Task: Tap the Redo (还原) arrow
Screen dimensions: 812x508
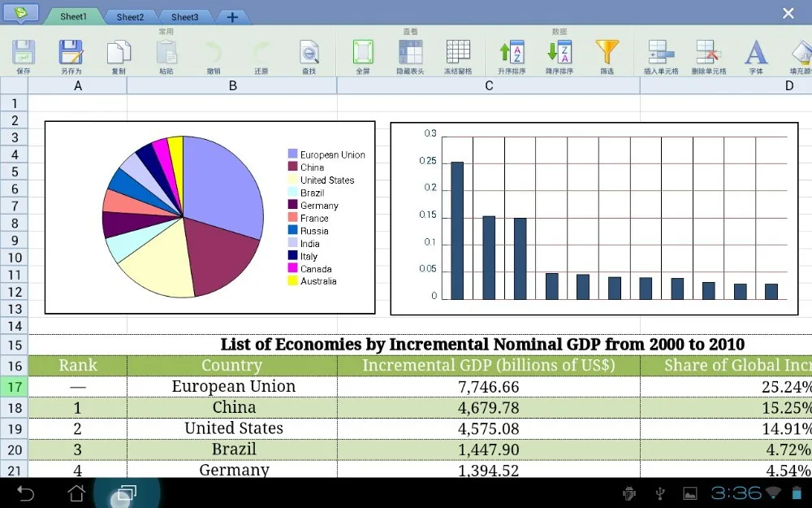Action: (x=261, y=53)
